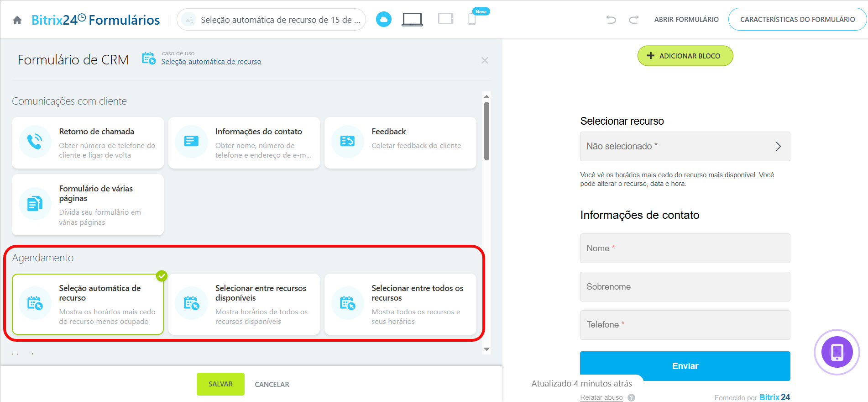Click Abrir formulário
This screenshot has height=402, width=868.
tap(686, 19)
